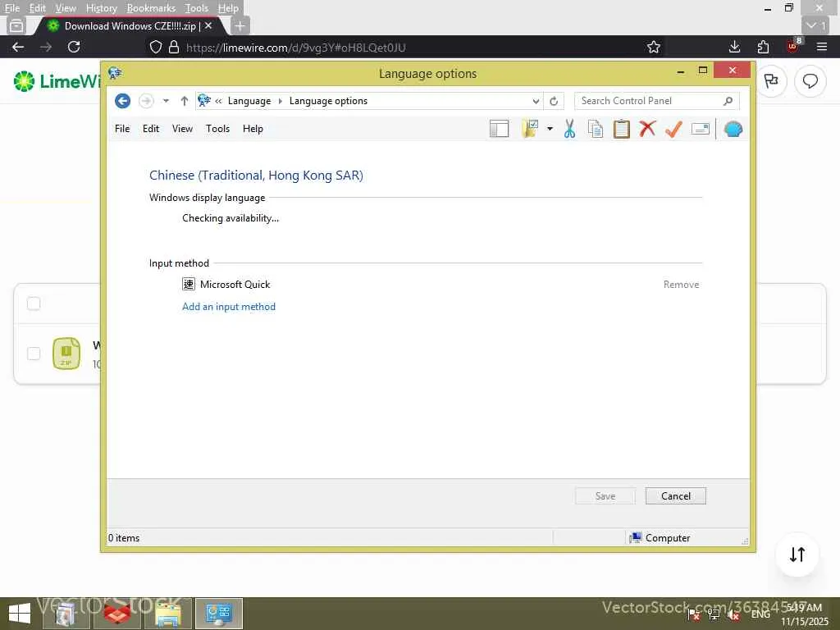Image resolution: width=840 pixels, height=630 pixels.
Task: Toggle the navigation pane layout icon
Action: [x=499, y=129]
